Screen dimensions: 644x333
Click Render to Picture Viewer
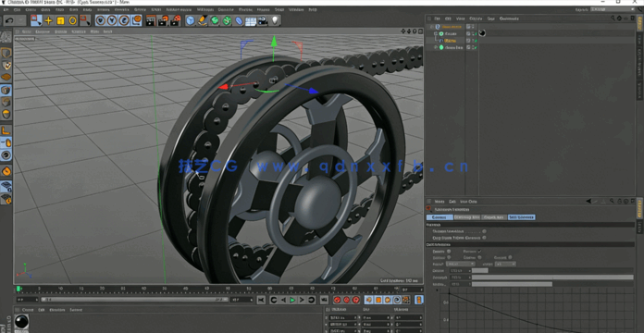point(163,20)
